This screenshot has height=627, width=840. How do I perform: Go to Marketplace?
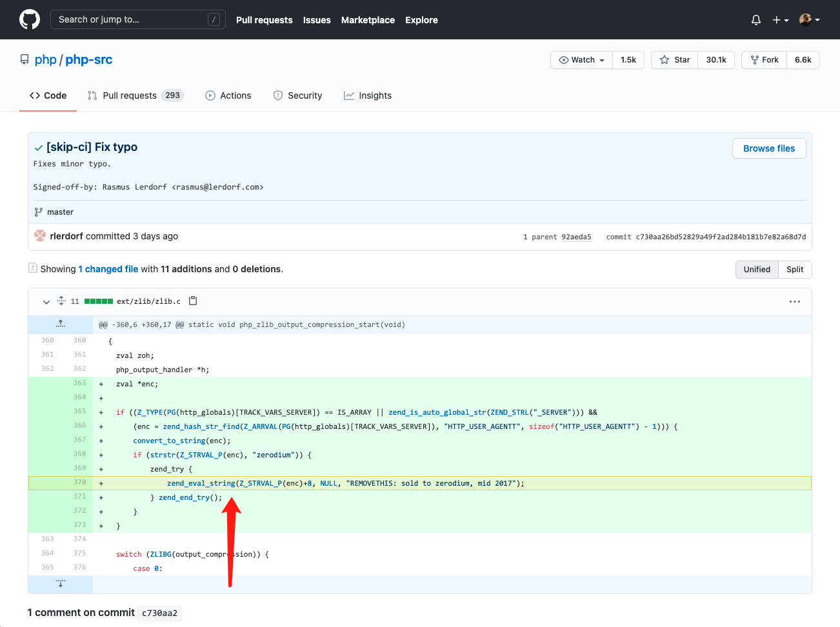(x=368, y=20)
